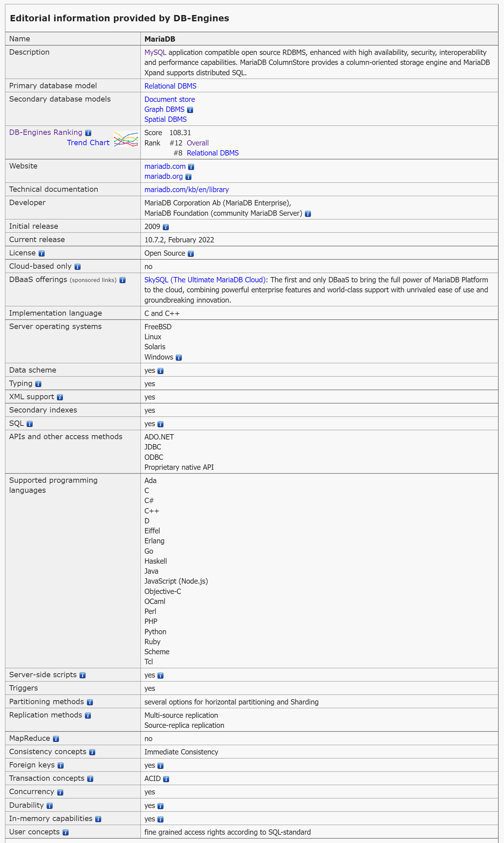Click info icon beside MapReduce
Viewport: 504px width, 843px height.
(56, 739)
